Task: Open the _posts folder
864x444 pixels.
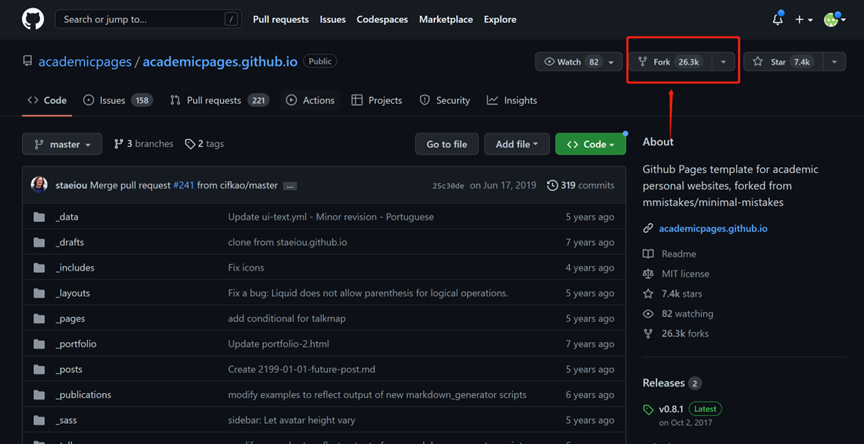Action: [x=69, y=369]
